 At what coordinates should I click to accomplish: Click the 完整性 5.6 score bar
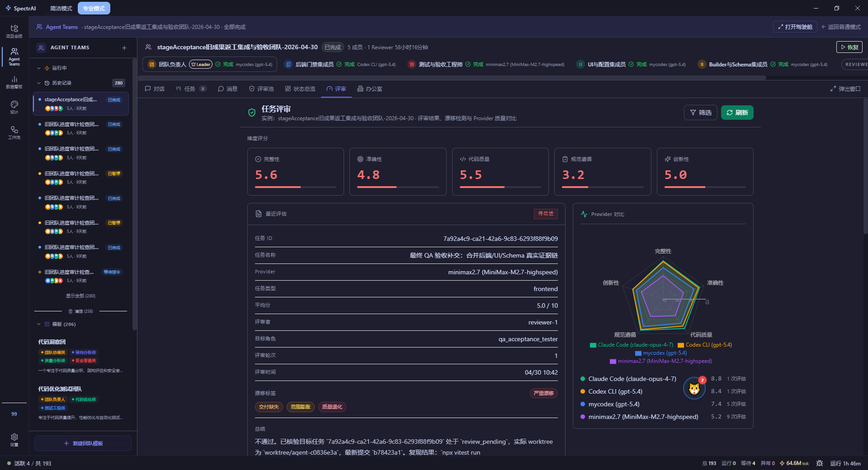click(x=296, y=187)
